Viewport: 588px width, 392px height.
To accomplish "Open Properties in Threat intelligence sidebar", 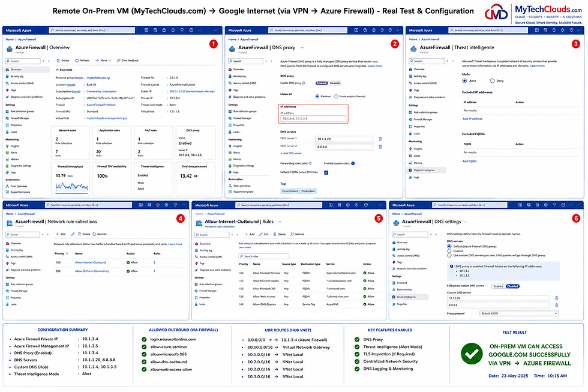I will coord(416,127).
